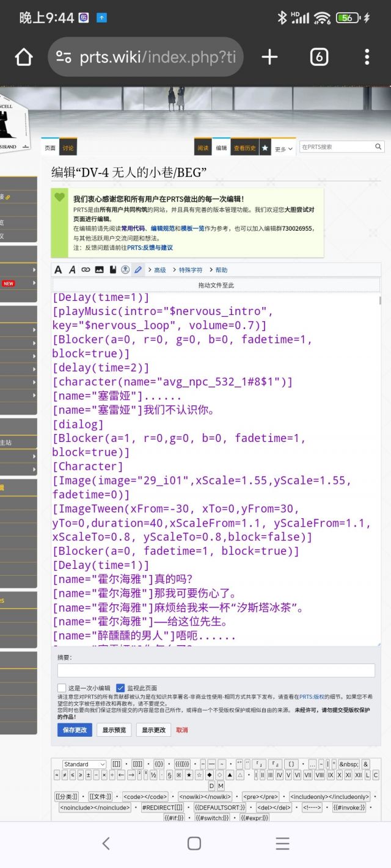Click the 摘要 summary input field
Image resolution: width=391 pixels, height=868 pixels.
coord(216,670)
